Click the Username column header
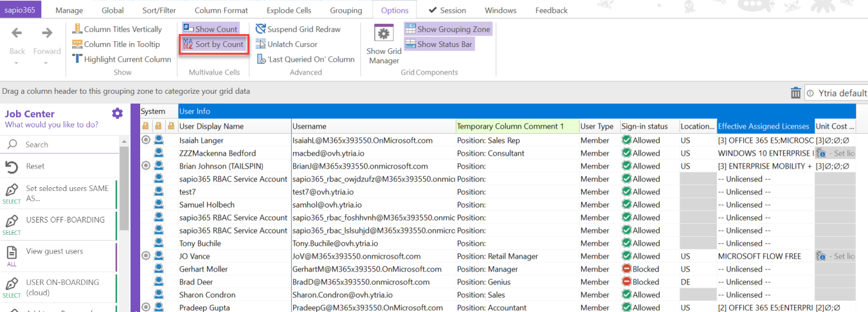The width and height of the screenshot is (868, 312). 309,127
